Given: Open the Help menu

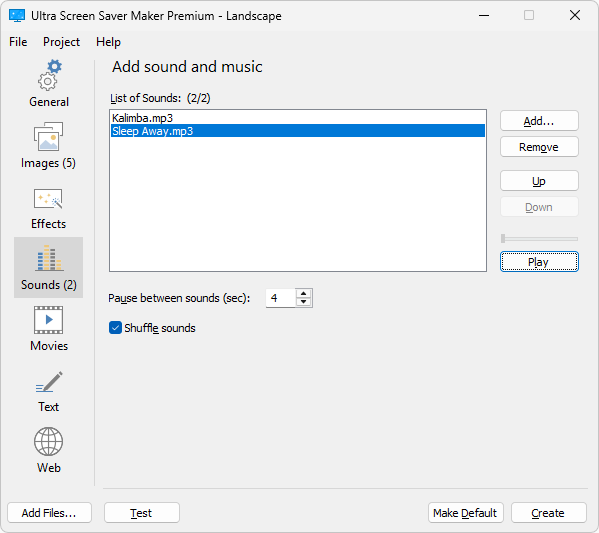Looking at the screenshot, I should (x=108, y=42).
